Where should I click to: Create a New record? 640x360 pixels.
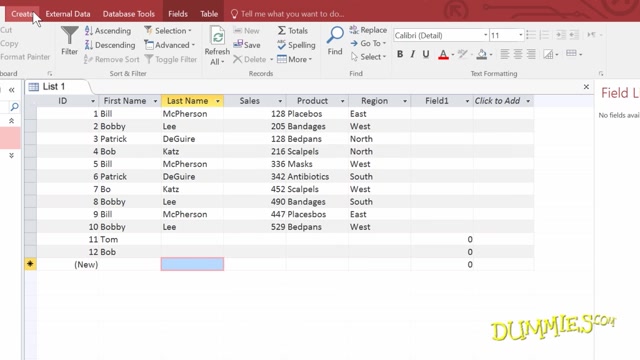point(247,31)
